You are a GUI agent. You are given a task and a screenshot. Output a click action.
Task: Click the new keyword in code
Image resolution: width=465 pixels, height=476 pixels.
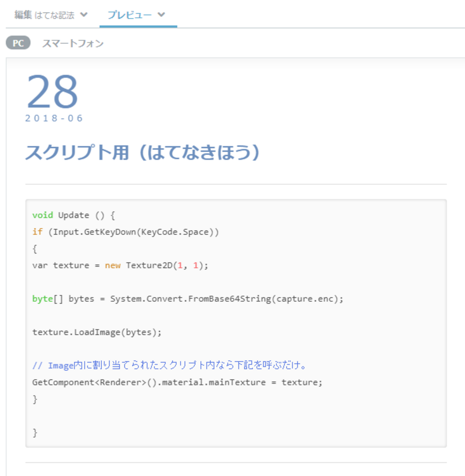pos(113,265)
